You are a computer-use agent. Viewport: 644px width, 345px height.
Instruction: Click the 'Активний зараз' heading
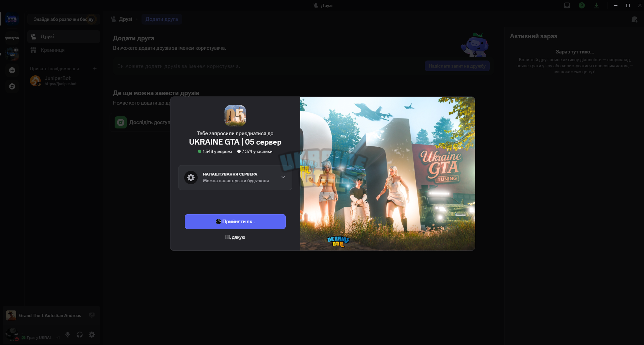533,36
